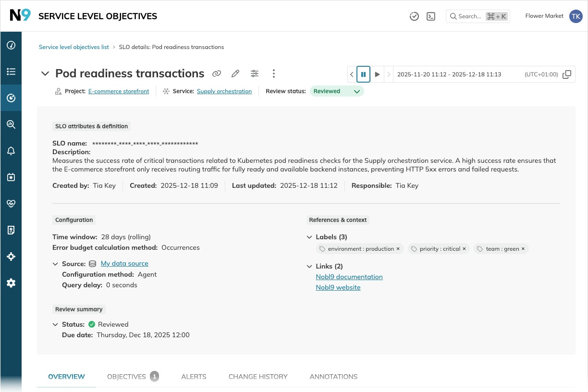Remove the 'team : green' label
Viewport: 588px width, 392px height.
click(x=523, y=249)
